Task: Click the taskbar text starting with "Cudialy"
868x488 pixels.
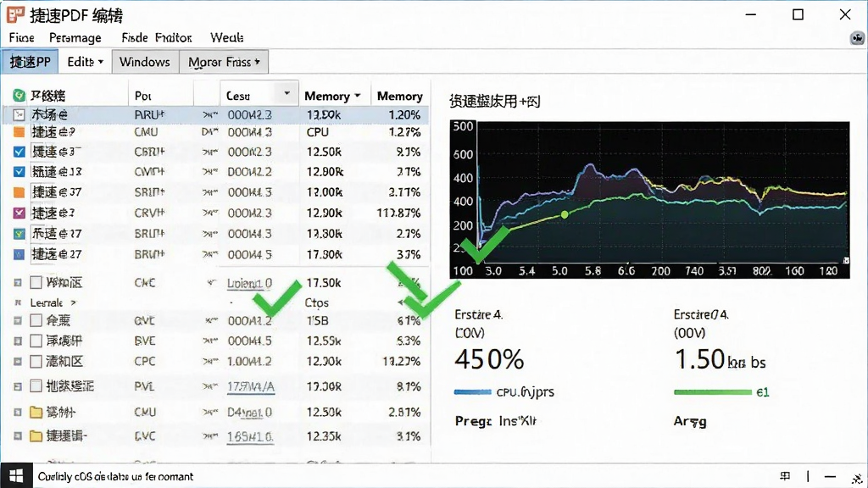Action: (x=115, y=476)
